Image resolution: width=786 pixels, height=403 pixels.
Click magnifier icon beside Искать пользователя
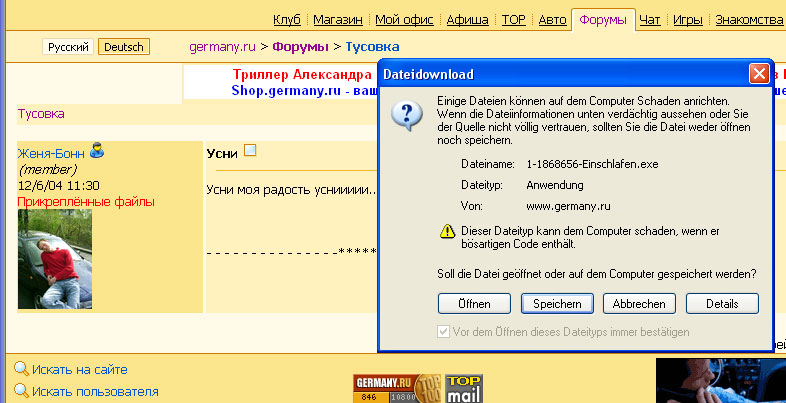[x=22, y=390]
